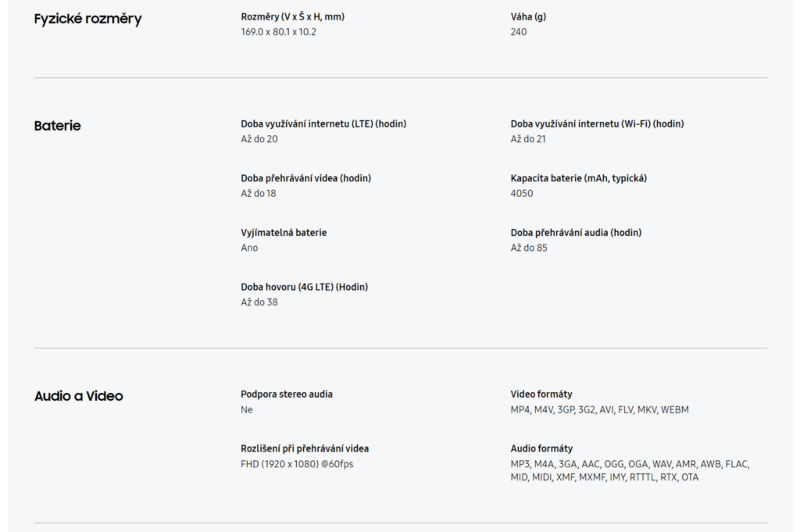The height and width of the screenshot is (532, 800).
Task: Click the Ano value under removable battery
Action: tap(249, 248)
